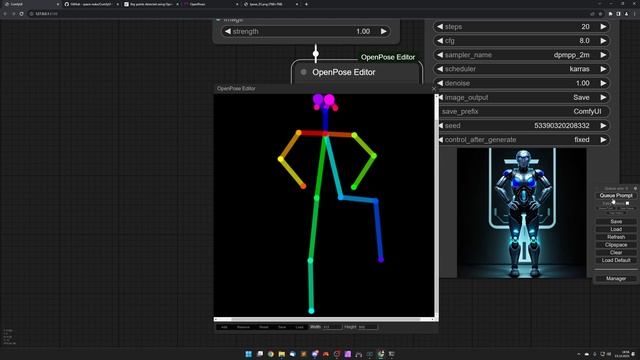Change control_after_generate to next option
640x360 pixels.
[x=603, y=140]
